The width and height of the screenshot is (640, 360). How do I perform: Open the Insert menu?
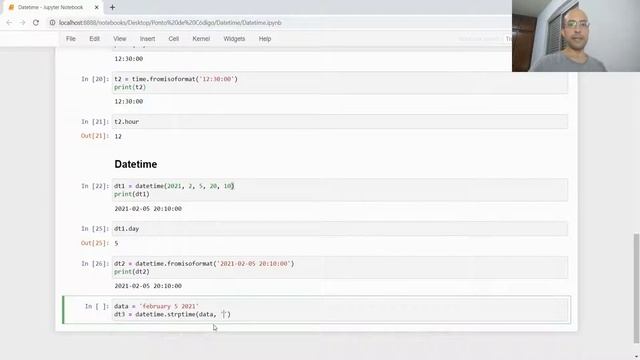(x=147, y=39)
